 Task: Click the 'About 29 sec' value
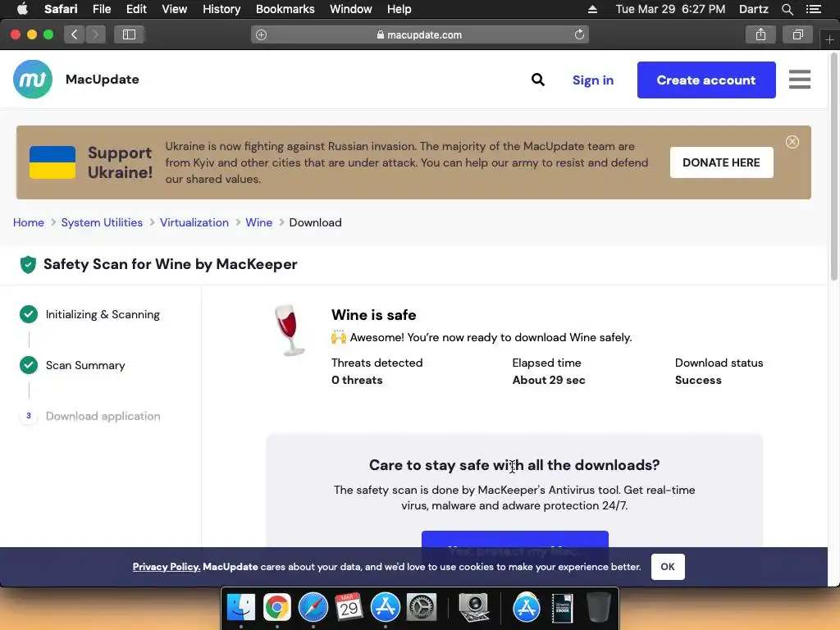point(549,380)
